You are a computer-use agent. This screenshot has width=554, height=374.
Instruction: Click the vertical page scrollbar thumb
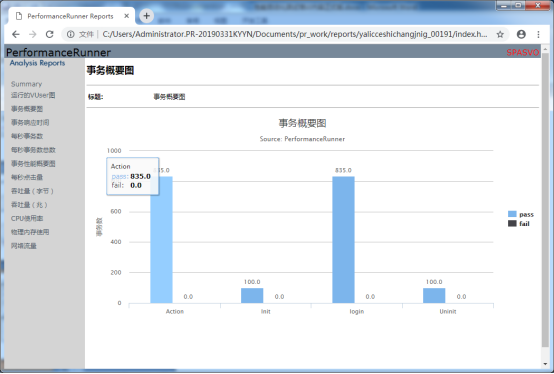[545, 200]
